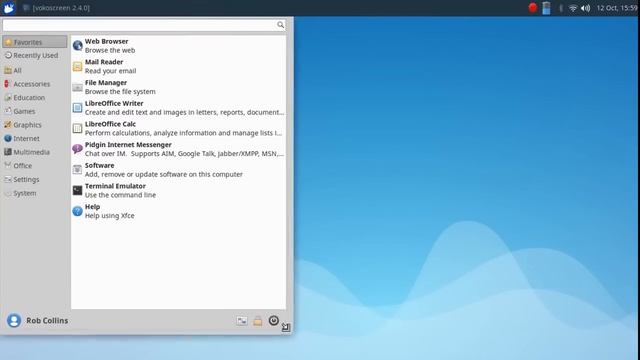Launch LibreOffice Calc
This screenshot has width=640, height=360.
pyautogui.click(x=178, y=128)
